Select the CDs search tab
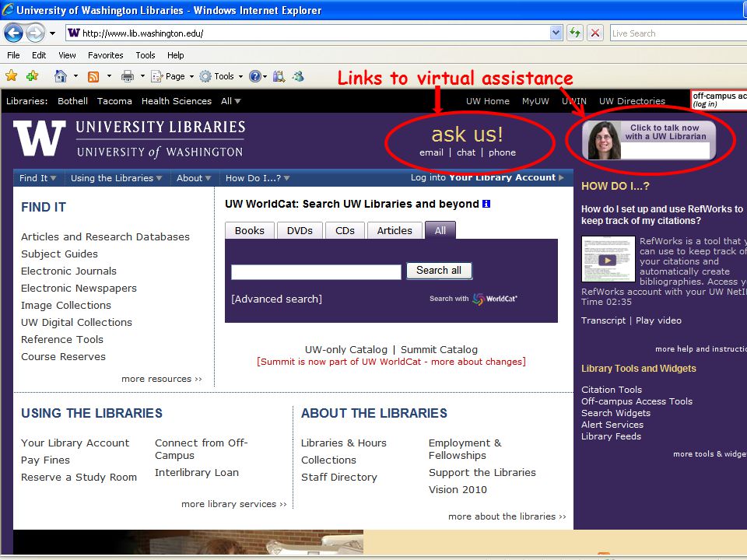This screenshot has width=747, height=560. [x=345, y=230]
